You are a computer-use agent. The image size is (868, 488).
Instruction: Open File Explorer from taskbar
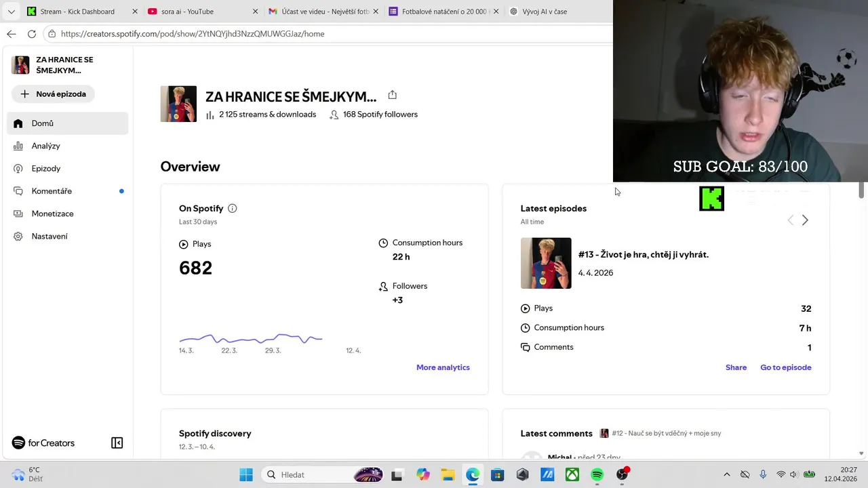point(448,474)
